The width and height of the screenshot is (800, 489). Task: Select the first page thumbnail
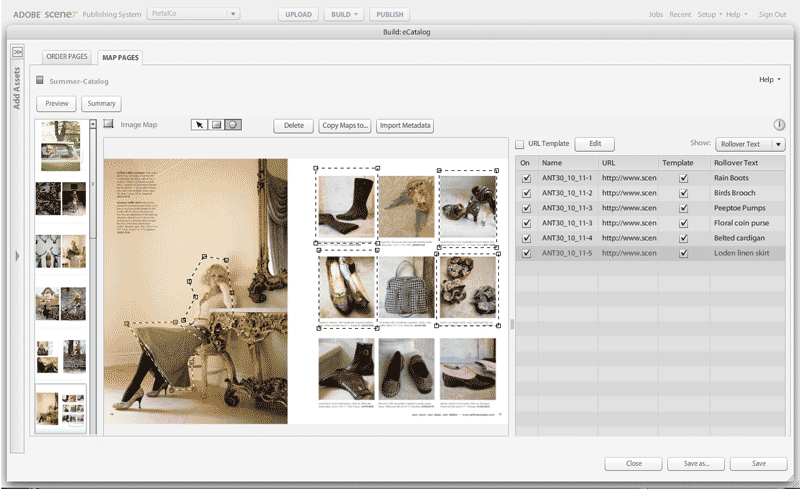(x=61, y=146)
